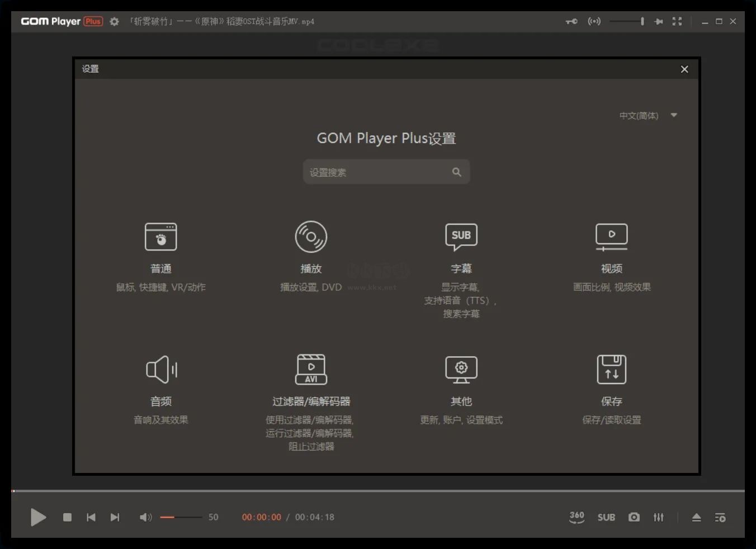Open the 其他 monitor-gear settings icon
Image resolution: width=756 pixels, height=549 pixels.
[x=461, y=370]
